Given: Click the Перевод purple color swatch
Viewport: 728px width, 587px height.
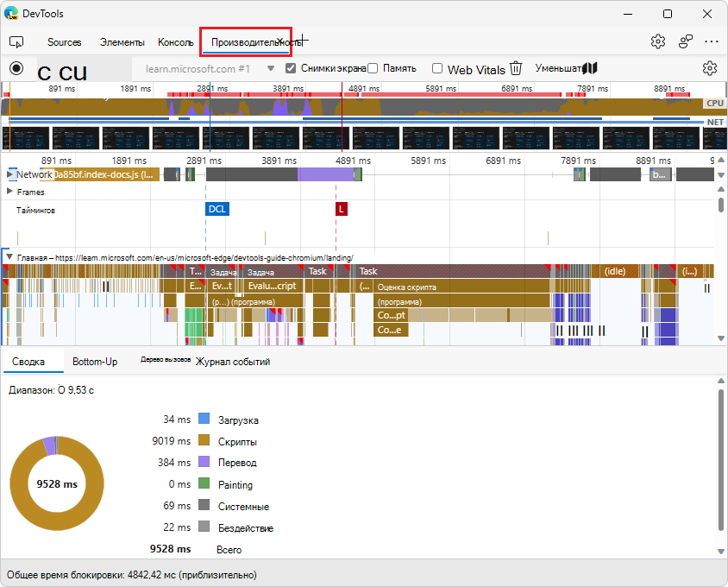Looking at the screenshot, I should pyautogui.click(x=204, y=462).
